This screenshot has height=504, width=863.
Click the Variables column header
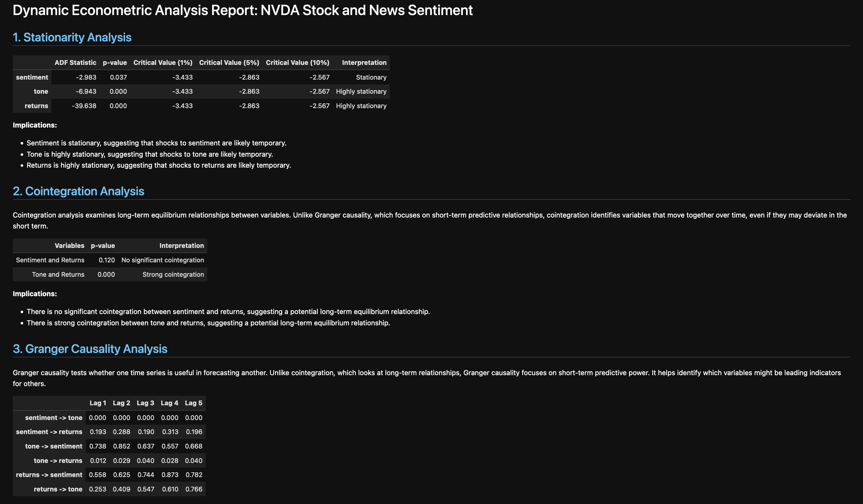69,245
